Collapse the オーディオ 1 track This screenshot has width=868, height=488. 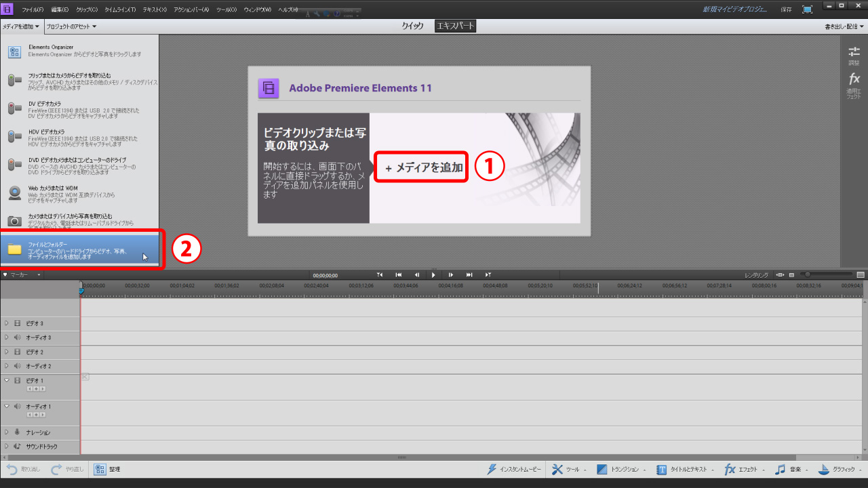[7, 406]
